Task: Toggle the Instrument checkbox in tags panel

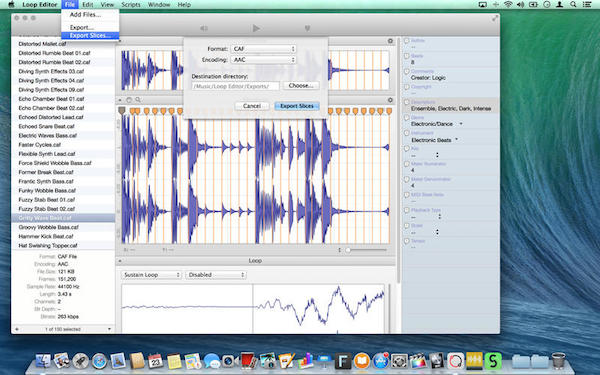Action: tap(407, 133)
